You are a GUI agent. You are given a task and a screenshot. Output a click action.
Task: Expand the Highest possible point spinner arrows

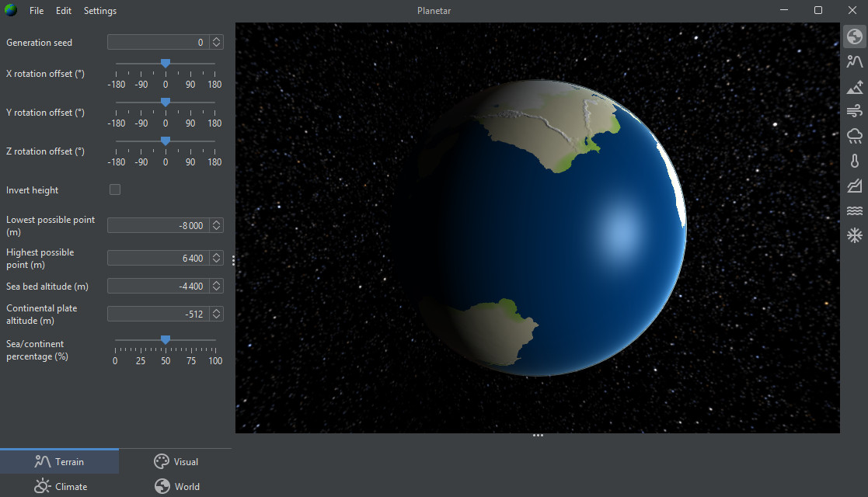click(x=216, y=257)
